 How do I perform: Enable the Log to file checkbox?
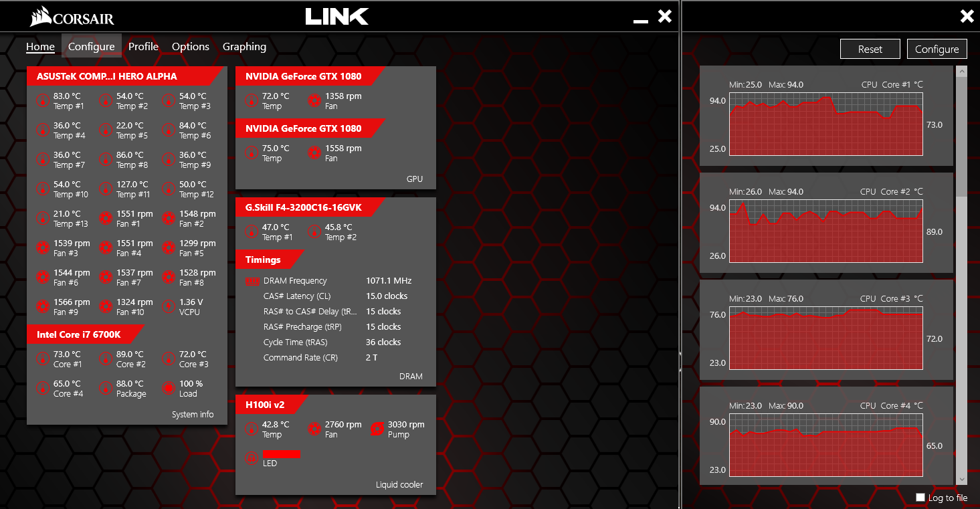920,498
